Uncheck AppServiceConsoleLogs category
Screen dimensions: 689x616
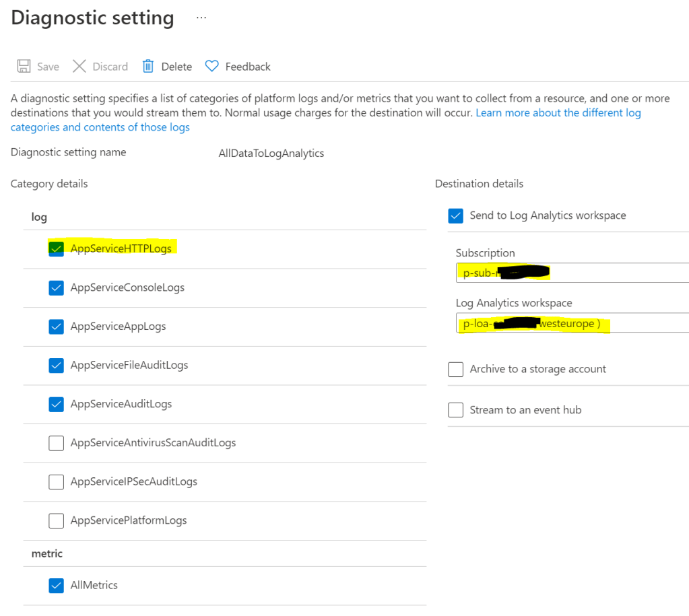(57, 287)
